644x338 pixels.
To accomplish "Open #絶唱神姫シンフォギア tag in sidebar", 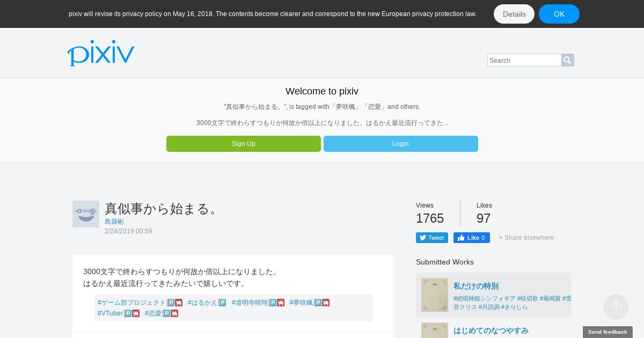I will tap(485, 298).
